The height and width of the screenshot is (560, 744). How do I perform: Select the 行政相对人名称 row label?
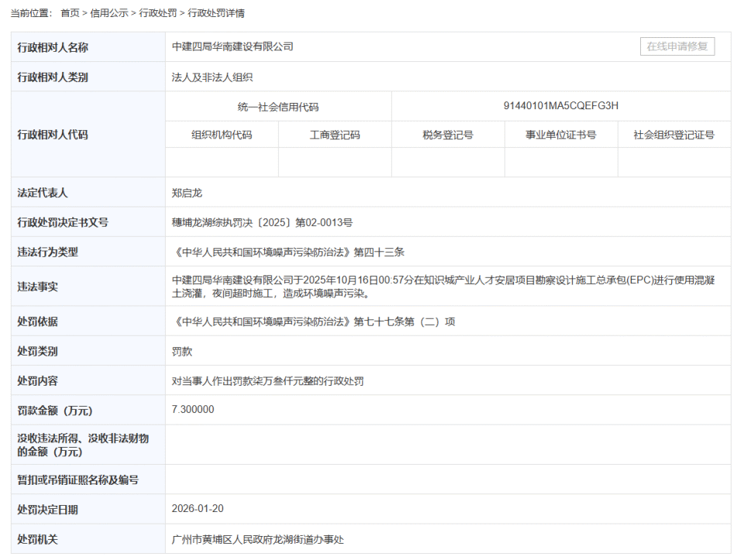(x=53, y=47)
